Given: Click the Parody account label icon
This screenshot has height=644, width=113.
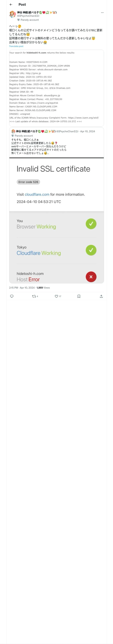Looking at the screenshot, I should click(19, 20).
